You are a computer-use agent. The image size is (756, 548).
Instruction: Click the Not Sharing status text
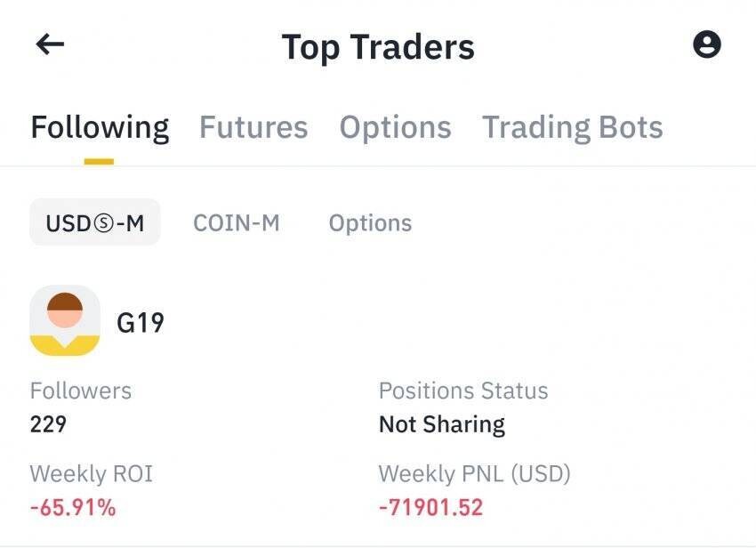pyautogui.click(x=442, y=424)
